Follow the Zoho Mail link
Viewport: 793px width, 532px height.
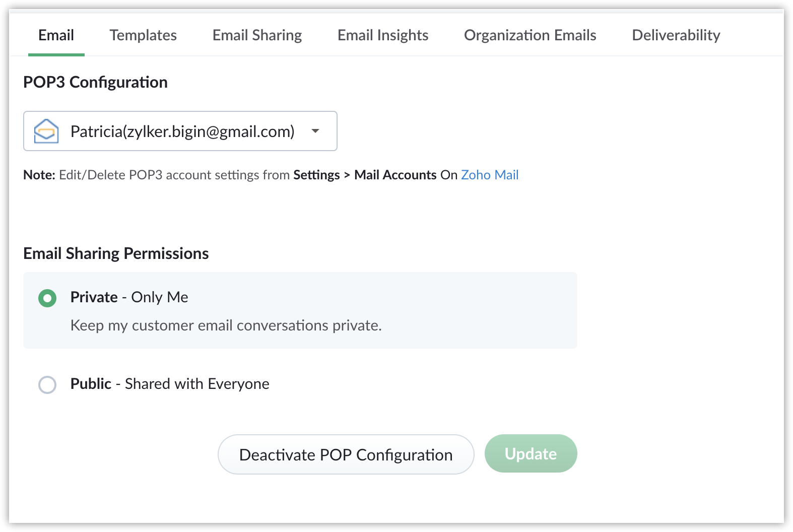489,175
